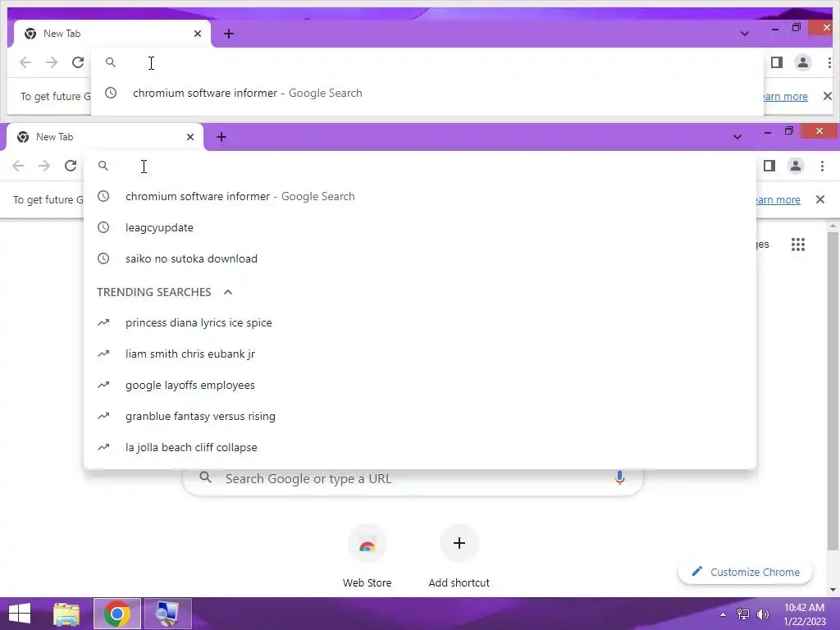840x630 pixels.
Task: Pick 'granblue fantasy versus rising' trend
Action: click(x=419, y=416)
